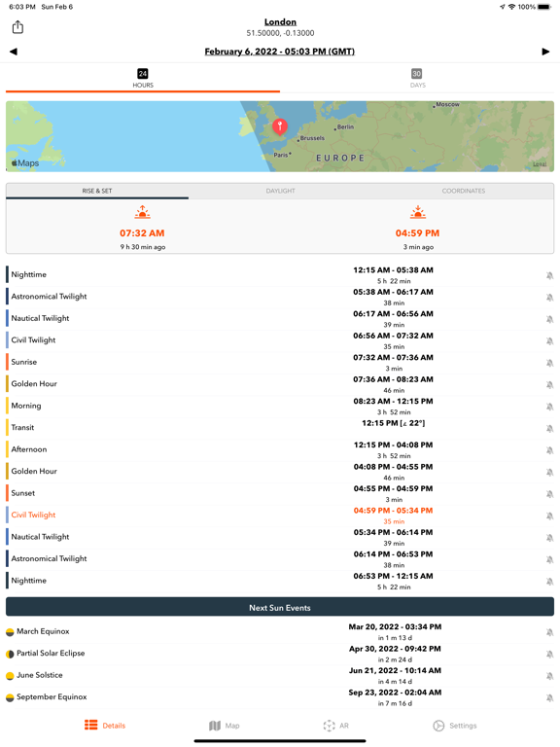Select the Sunrise row label
Viewport: 560px width, 747px height.
click(x=23, y=362)
